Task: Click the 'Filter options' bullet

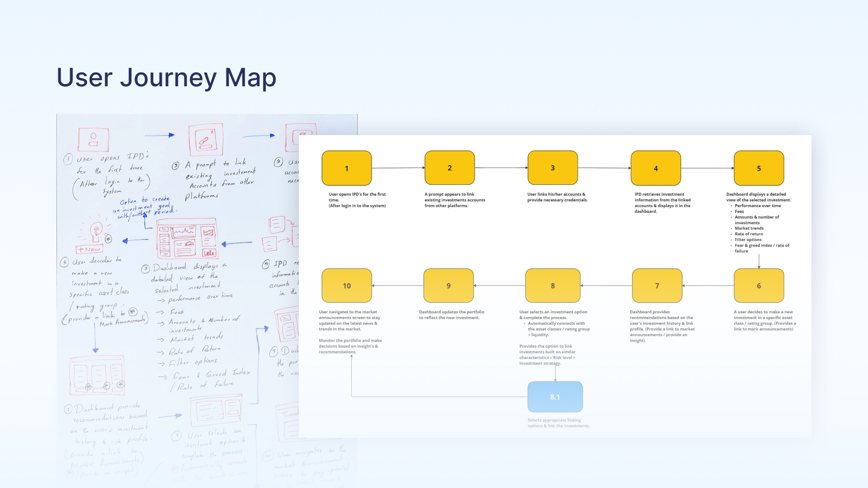Action: coord(748,240)
